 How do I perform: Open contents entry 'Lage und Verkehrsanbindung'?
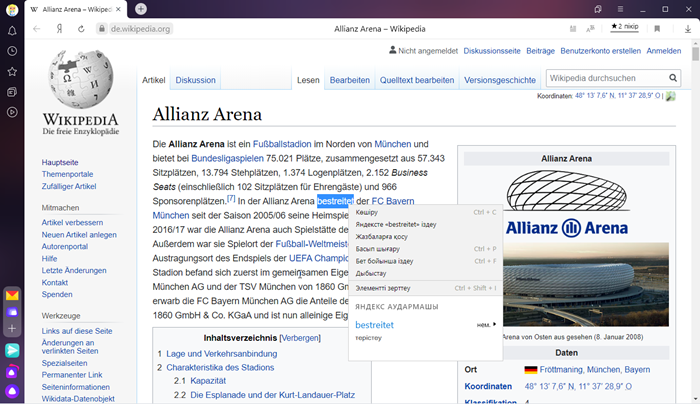[x=221, y=354]
